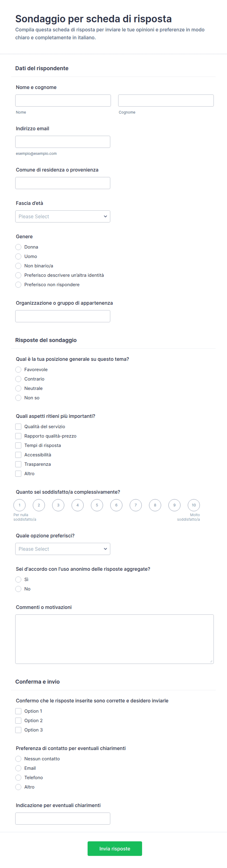Choose rating 1 Per nulla soddisfatto/a
The height and width of the screenshot is (868, 227).
20,505
